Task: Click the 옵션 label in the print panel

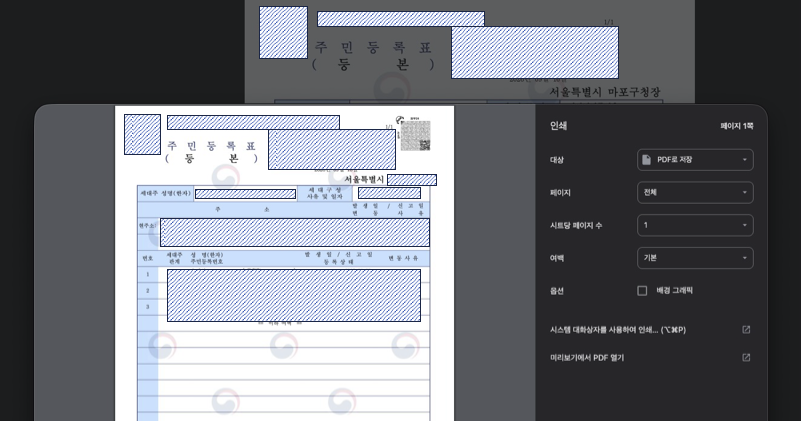Action: point(557,291)
